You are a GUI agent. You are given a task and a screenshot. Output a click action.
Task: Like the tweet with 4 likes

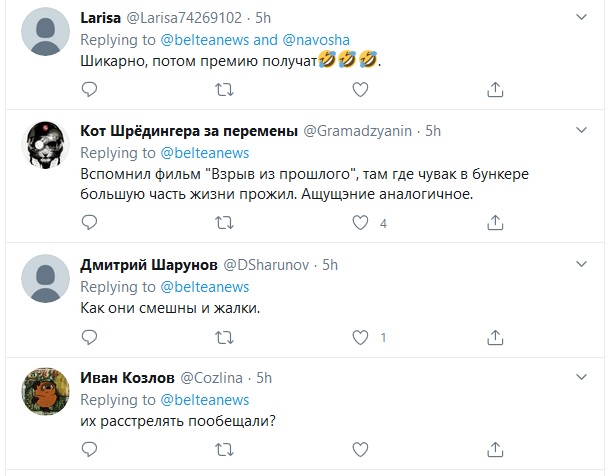click(360, 223)
